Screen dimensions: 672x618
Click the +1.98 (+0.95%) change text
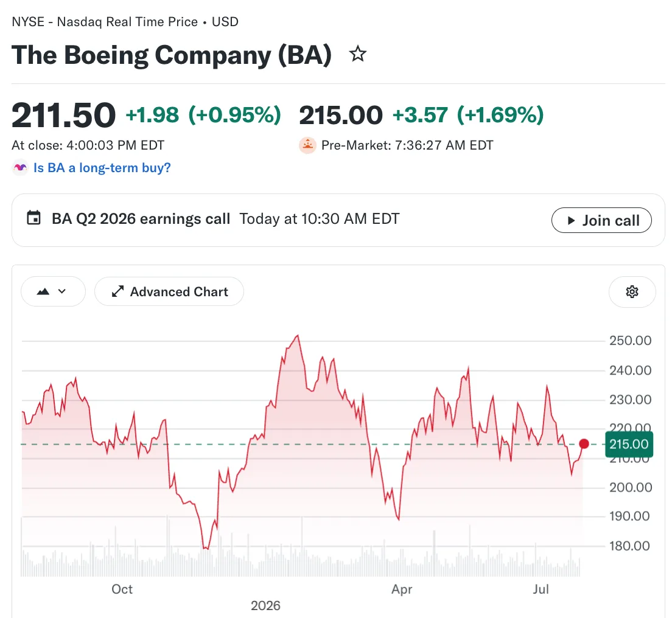203,115
